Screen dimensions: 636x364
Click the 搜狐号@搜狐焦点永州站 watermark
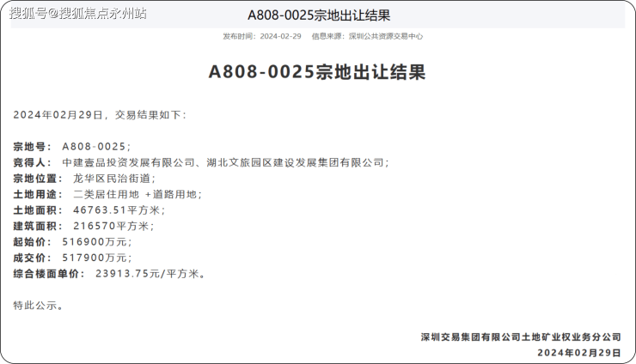(x=78, y=13)
